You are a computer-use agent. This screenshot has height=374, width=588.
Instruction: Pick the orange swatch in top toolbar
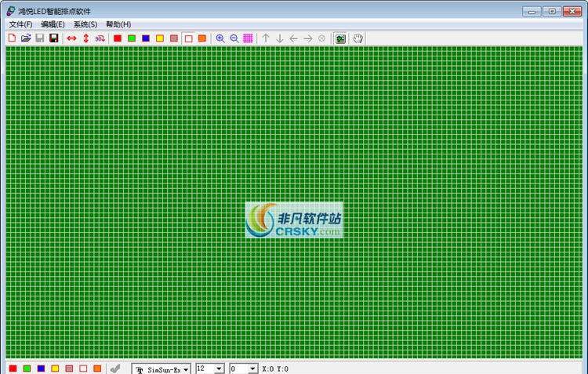click(x=202, y=38)
